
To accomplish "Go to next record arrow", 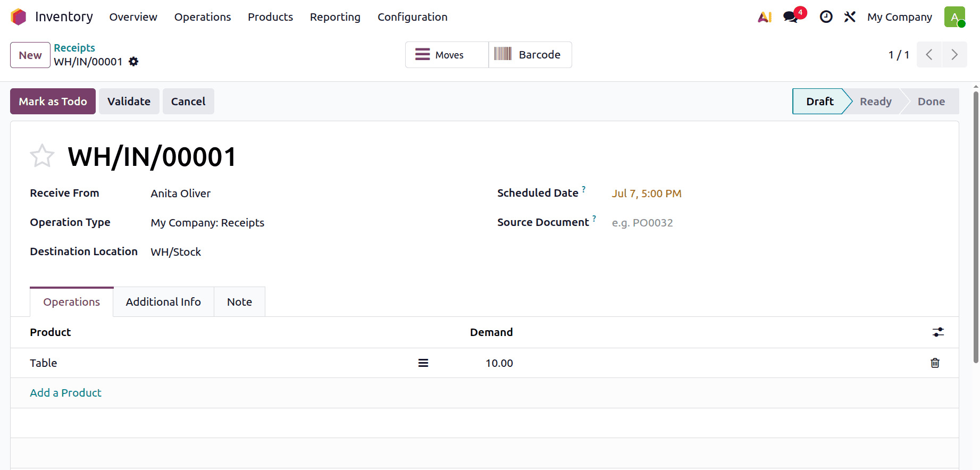I will [954, 55].
